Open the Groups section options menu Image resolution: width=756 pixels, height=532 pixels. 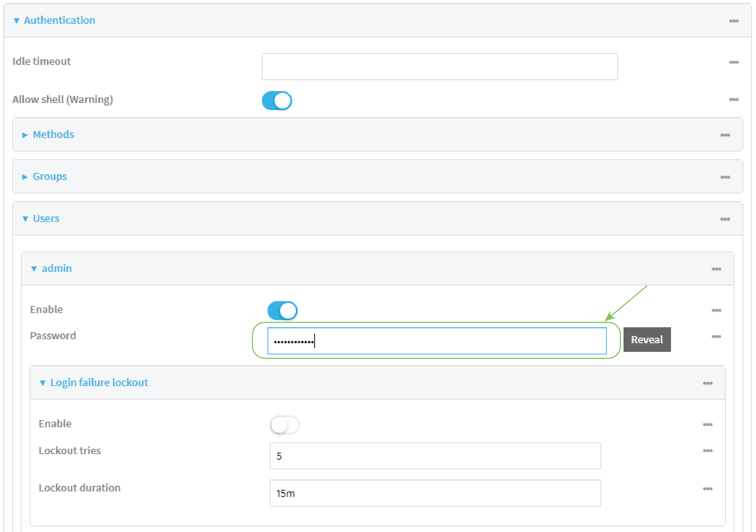click(x=725, y=177)
